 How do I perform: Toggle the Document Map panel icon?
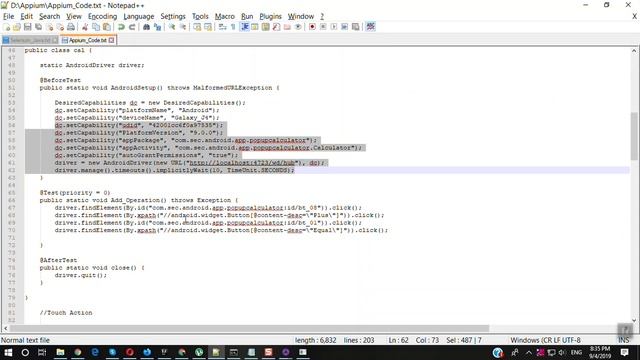[266, 27]
